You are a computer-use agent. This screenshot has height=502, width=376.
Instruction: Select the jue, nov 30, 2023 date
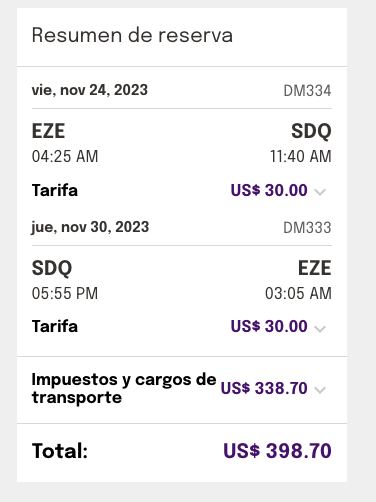90,227
